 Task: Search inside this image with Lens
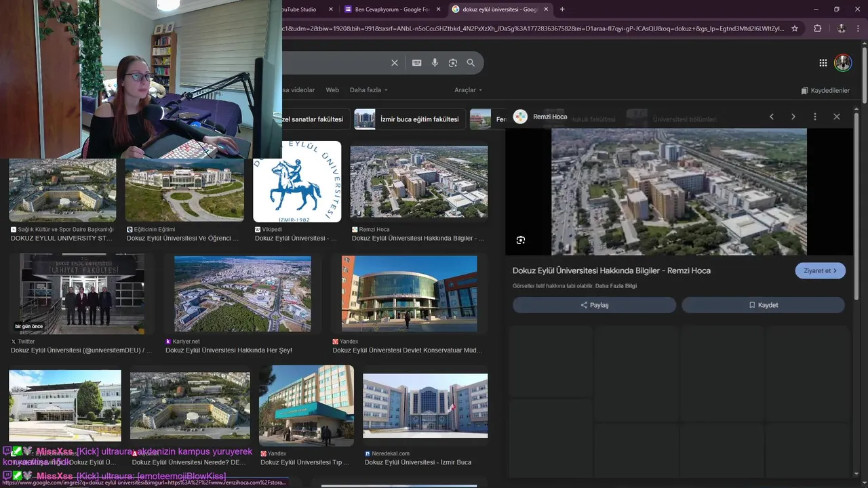coord(521,240)
